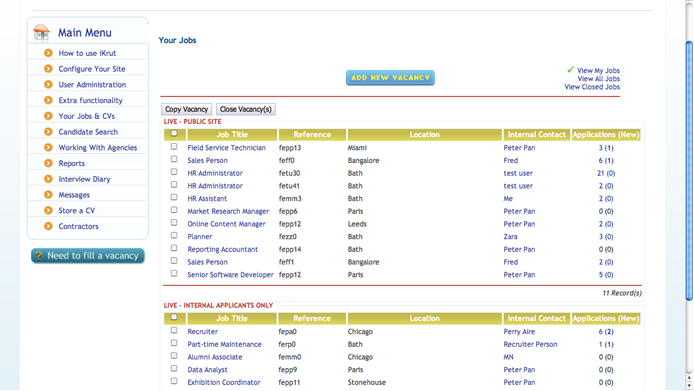
Task: Click Need to fill a vacancy button
Action: [x=88, y=256]
